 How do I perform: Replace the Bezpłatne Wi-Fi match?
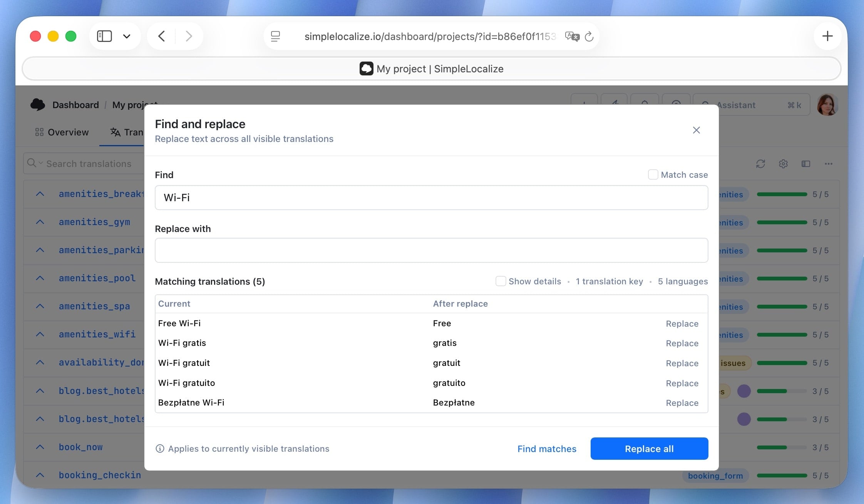682,403
